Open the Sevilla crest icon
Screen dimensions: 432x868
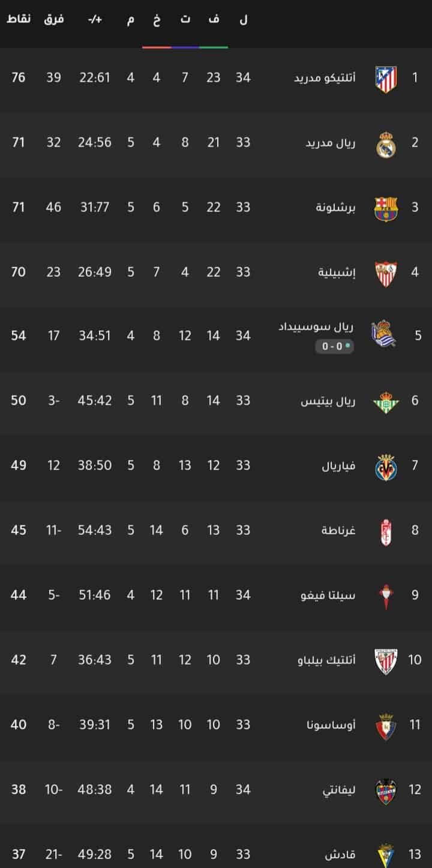pyautogui.click(x=386, y=273)
